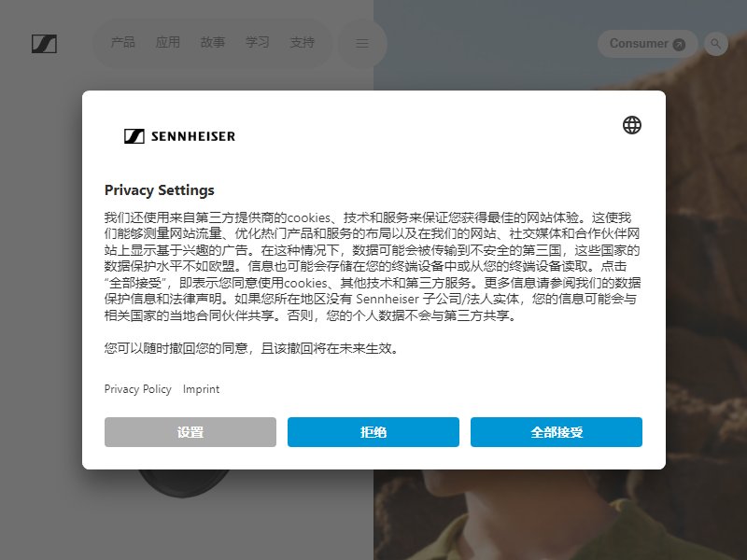Click the dark headphone image below dialog
Image resolution: width=747 pixels, height=560 pixels.
pos(183,483)
